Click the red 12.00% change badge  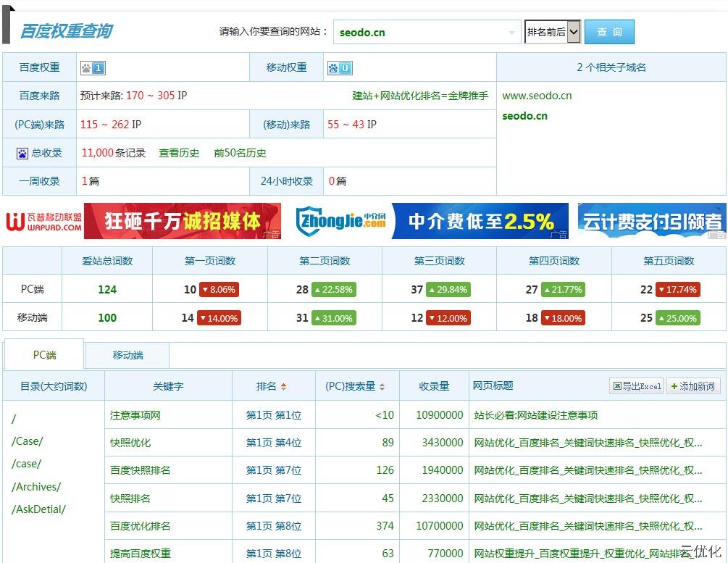[448, 318]
